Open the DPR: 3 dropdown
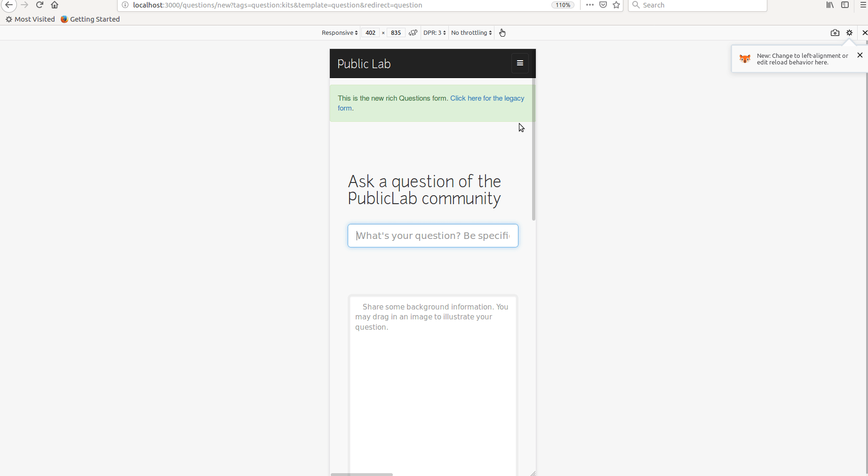This screenshot has width=868, height=476. click(434, 33)
